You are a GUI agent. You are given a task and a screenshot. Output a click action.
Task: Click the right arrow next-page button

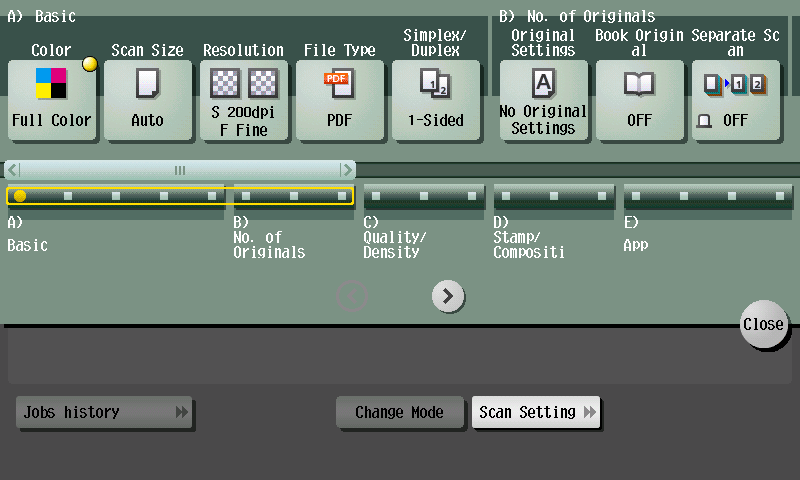(x=448, y=295)
